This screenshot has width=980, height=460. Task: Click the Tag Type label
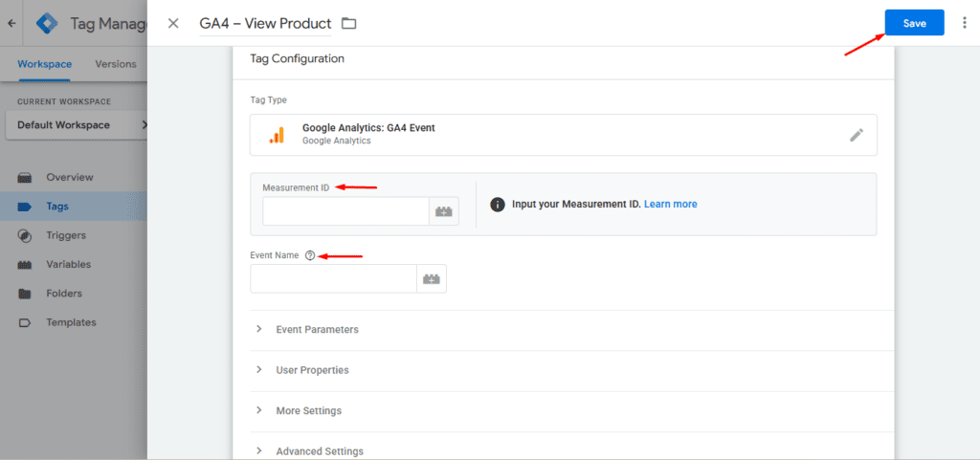268,99
